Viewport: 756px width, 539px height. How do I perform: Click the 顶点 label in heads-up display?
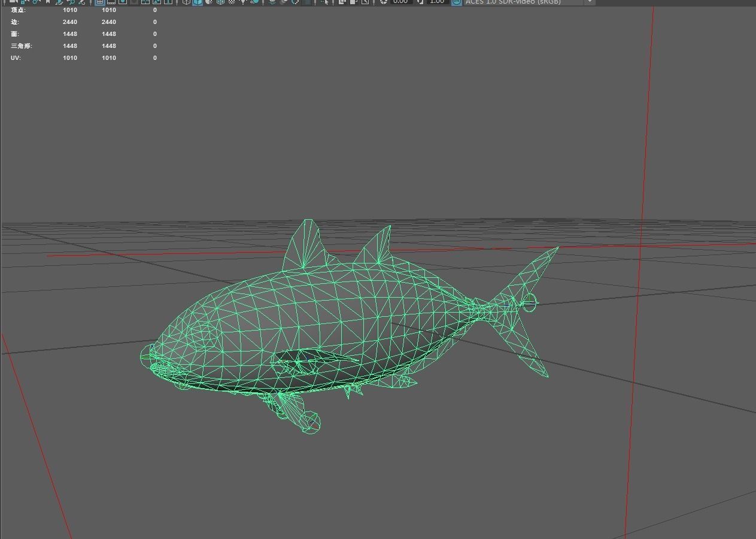pyautogui.click(x=18, y=10)
